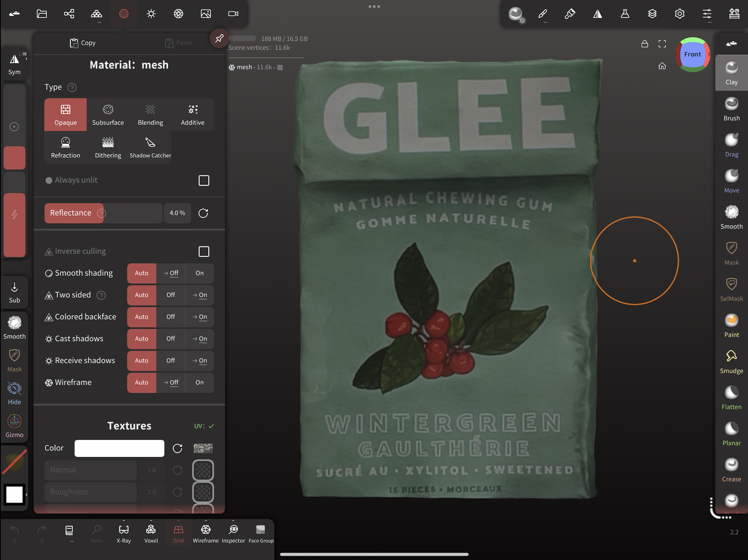Select the Shadow Catcher material type

coord(150,147)
